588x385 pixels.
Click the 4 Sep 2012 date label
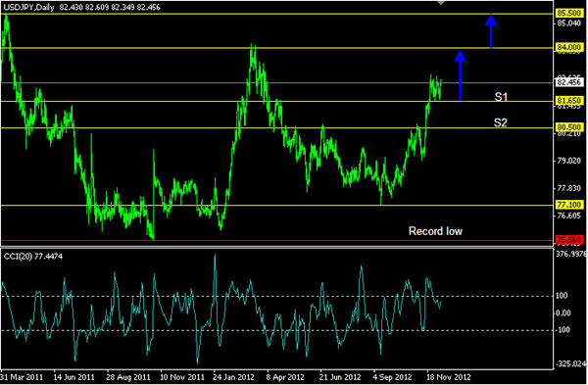(x=392, y=377)
